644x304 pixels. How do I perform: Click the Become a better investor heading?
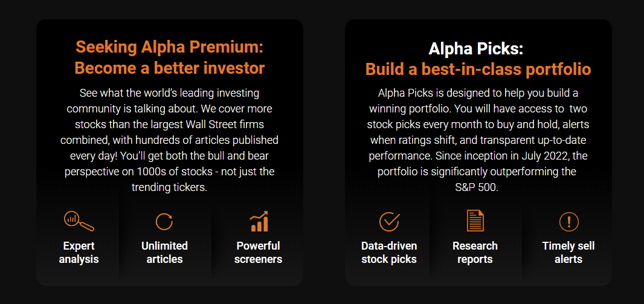coord(170,68)
